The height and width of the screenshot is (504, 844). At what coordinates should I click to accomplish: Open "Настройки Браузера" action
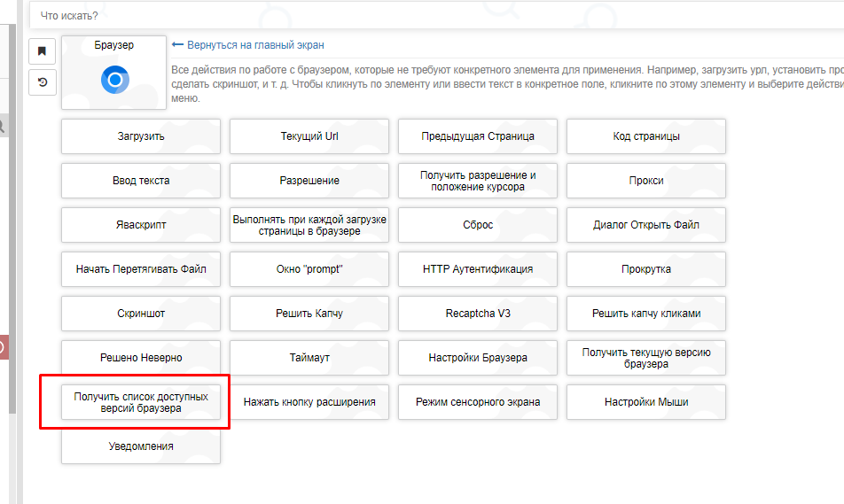(x=478, y=358)
